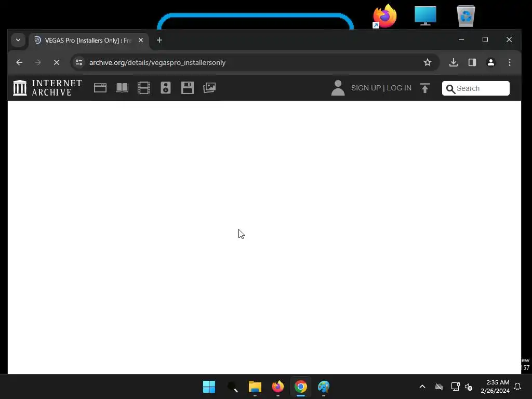
Task: Bookmark this tab with star icon
Action: pyautogui.click(x=428, y=62)
